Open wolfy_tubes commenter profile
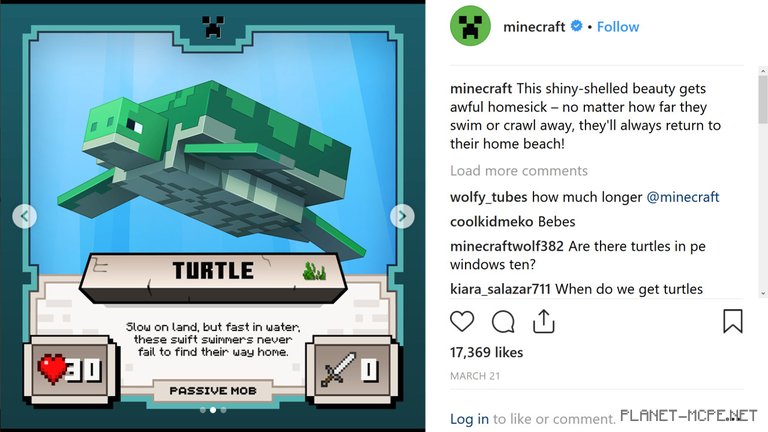768x432 pixels. click(x=488, y=197)
